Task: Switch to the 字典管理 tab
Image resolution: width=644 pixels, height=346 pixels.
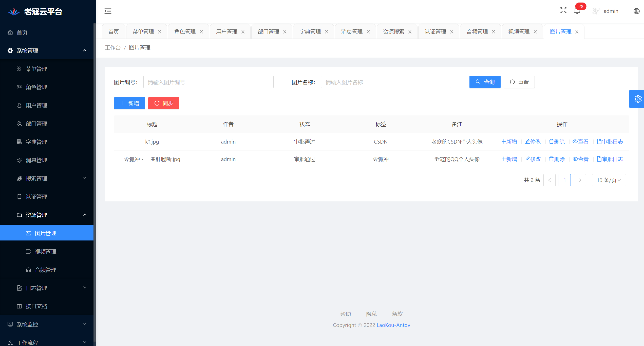Action: [x=310, y=32]
